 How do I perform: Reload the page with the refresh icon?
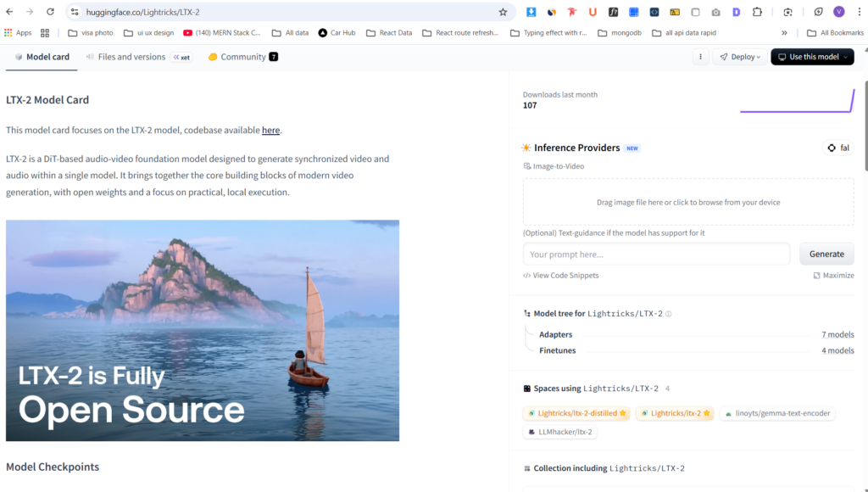point(50,12)
